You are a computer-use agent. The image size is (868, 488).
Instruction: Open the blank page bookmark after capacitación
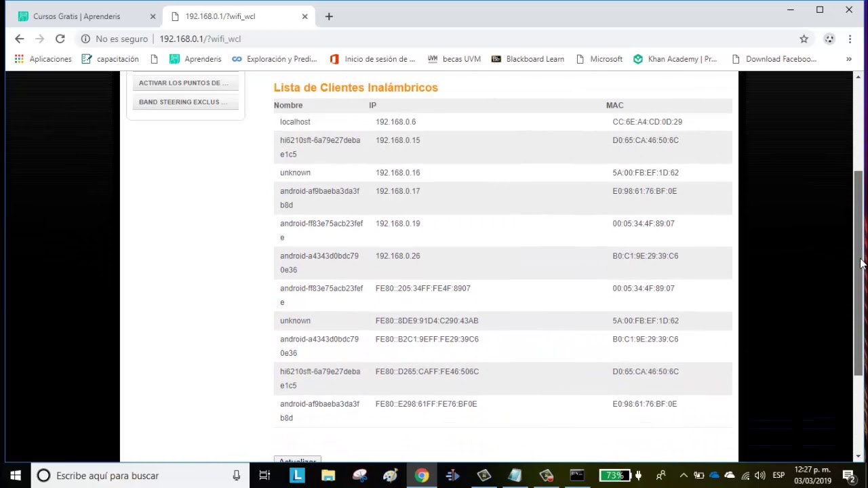(154, 59)
